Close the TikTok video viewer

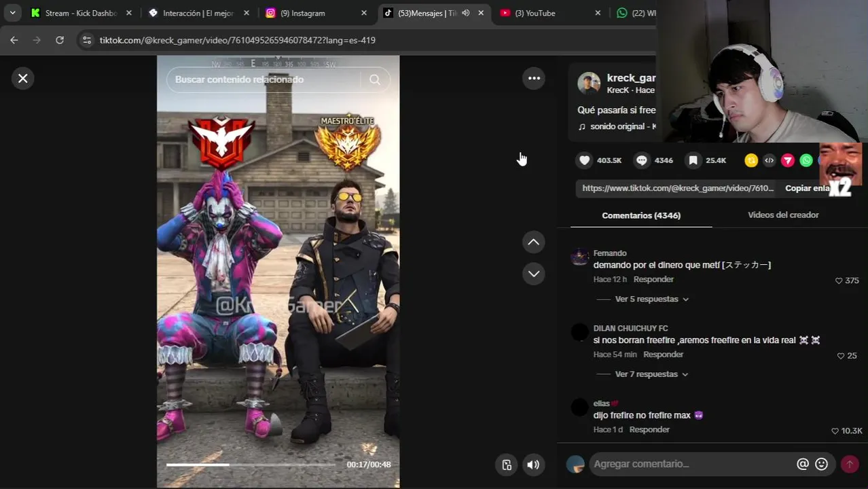coord(22,79)
